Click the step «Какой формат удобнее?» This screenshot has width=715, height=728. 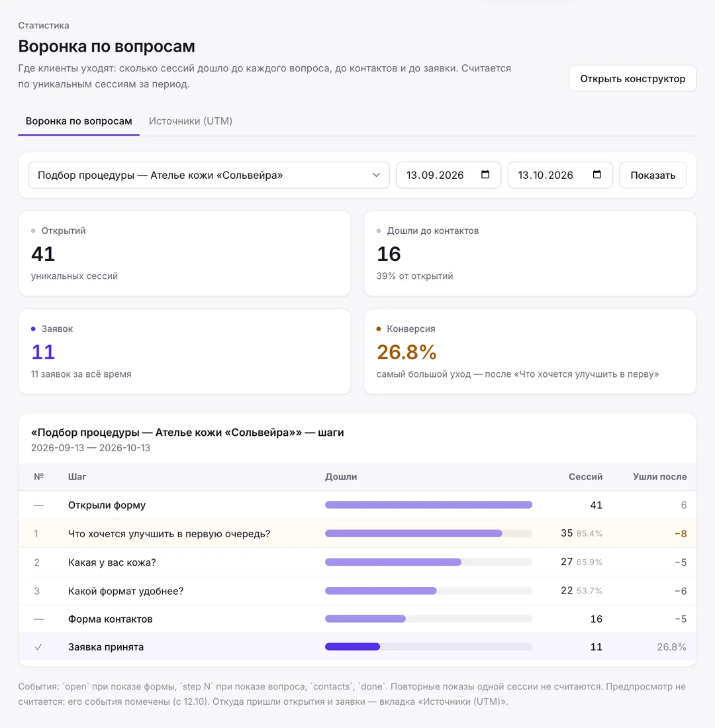pos(126,591)
